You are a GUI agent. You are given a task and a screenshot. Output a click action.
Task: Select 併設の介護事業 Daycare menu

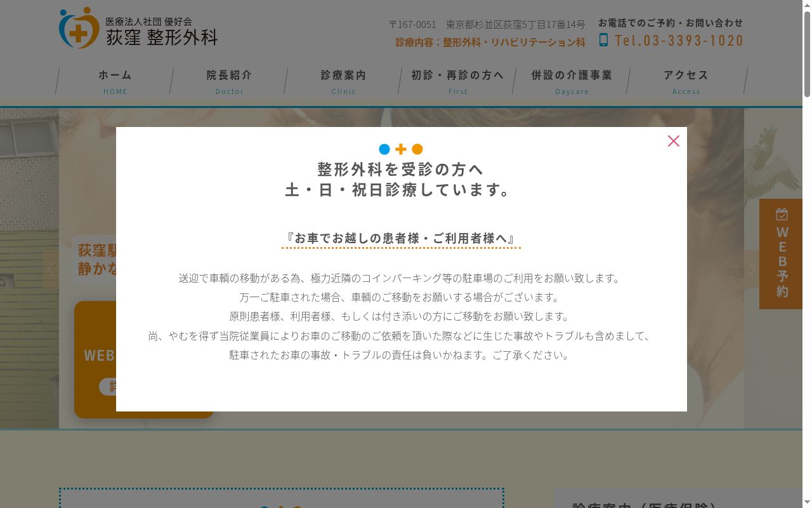572,81
